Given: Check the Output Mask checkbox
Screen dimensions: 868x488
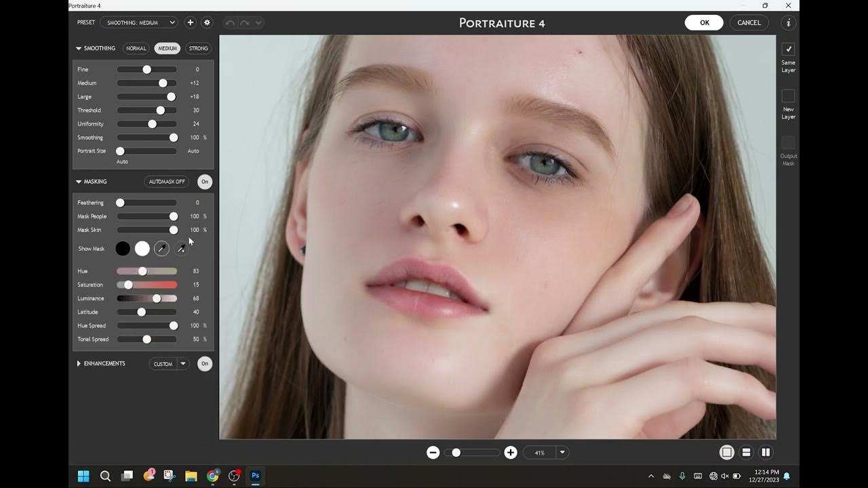Looking at the screenshot, I should [x=788, y=142].
